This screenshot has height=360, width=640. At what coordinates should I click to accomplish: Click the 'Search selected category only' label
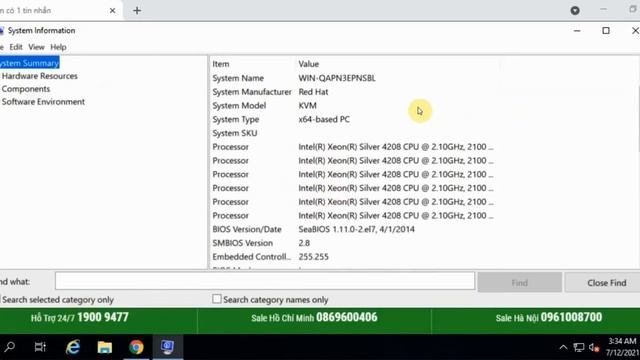click(x=58, y=300)
